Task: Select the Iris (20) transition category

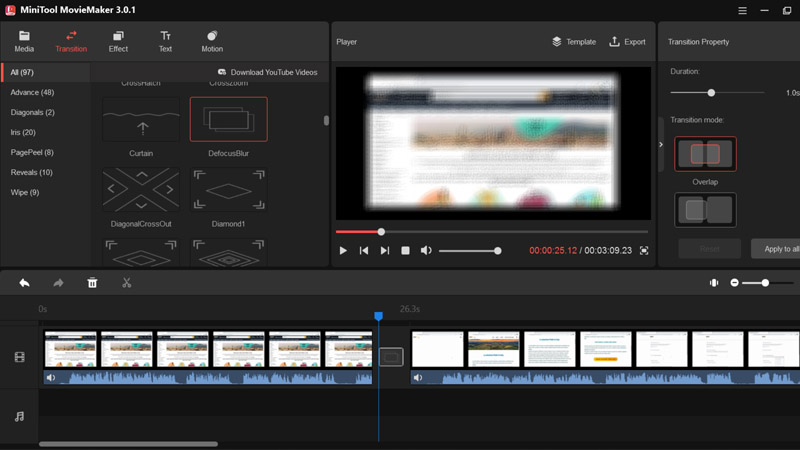Action: coord(23,132)
